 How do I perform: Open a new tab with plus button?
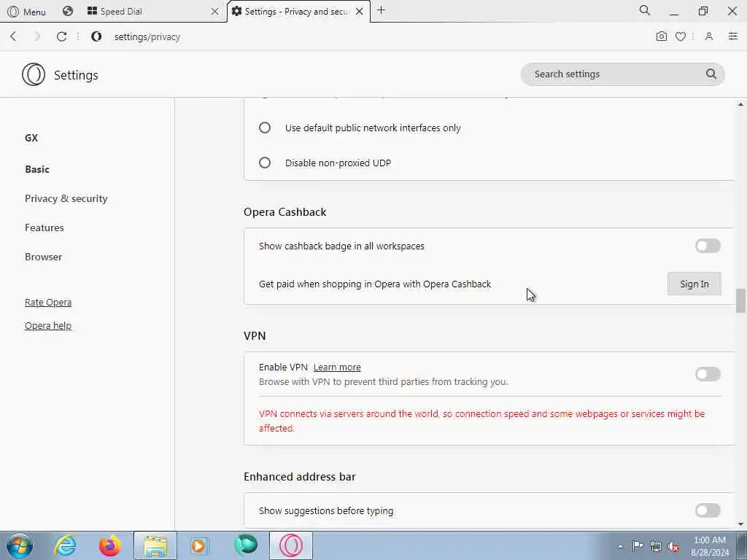381,10
